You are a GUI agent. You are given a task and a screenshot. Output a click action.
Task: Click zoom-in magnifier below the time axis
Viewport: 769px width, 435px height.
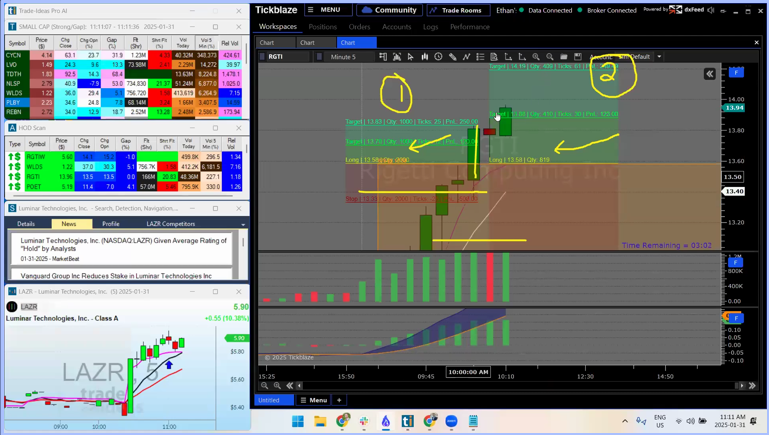277,385
